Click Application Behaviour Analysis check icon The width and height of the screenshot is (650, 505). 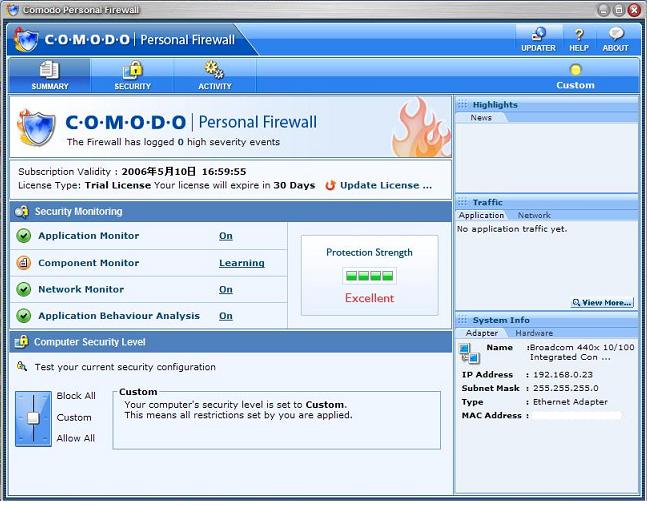pos(24,316)
